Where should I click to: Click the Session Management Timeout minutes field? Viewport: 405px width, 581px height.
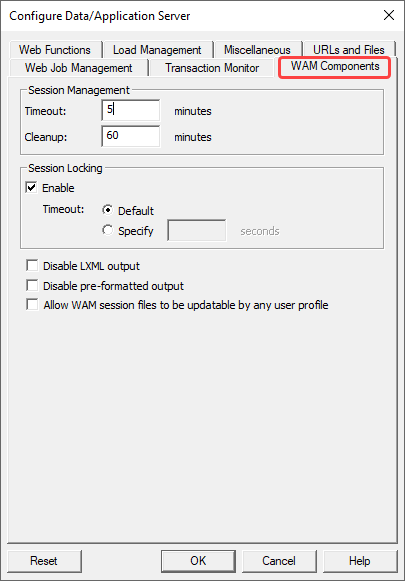pyautogui.click(x=131, y=110)
